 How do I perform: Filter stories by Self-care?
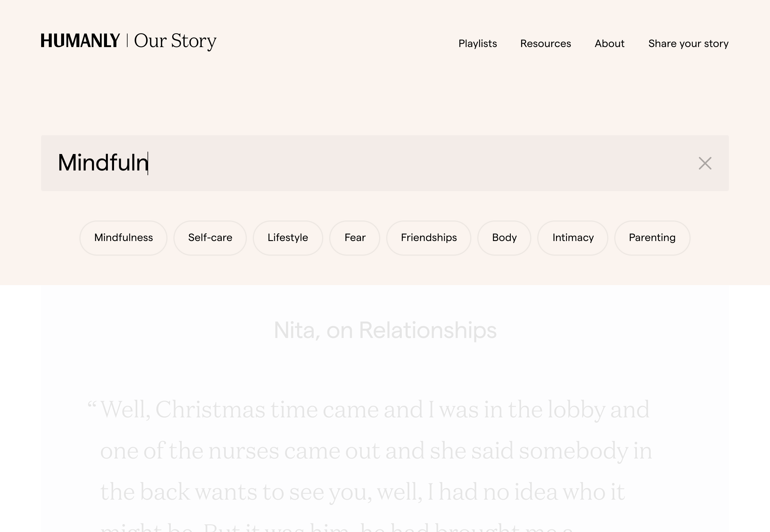[x=210, y=238]
